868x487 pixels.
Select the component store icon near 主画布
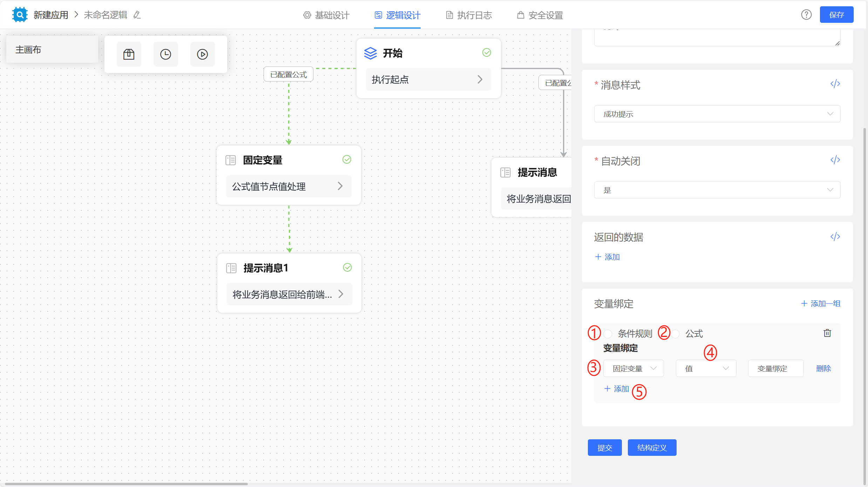click(129, 54)
